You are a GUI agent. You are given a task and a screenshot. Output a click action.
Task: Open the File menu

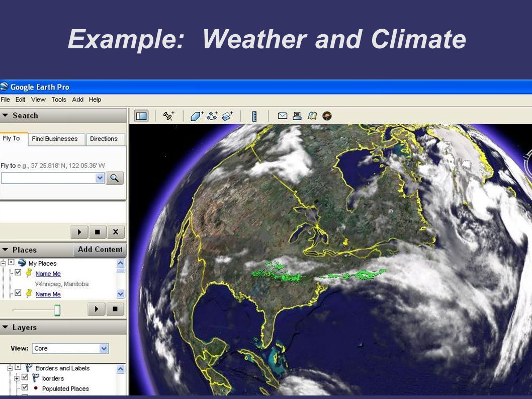pyautogui.click(x=5, y=100)
